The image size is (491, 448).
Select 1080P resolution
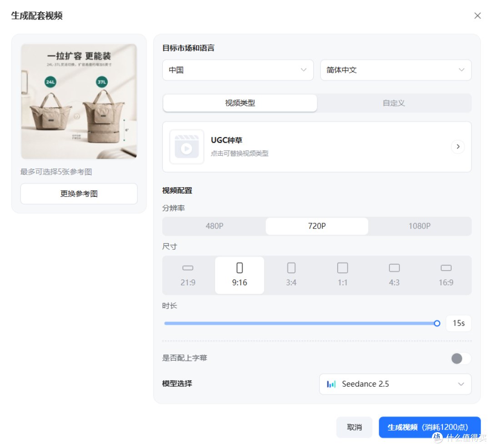click(x=419, y=226)
